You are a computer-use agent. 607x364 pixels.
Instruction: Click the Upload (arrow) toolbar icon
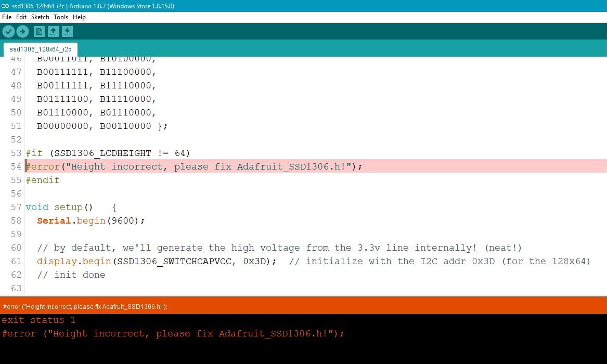point(22,31)
